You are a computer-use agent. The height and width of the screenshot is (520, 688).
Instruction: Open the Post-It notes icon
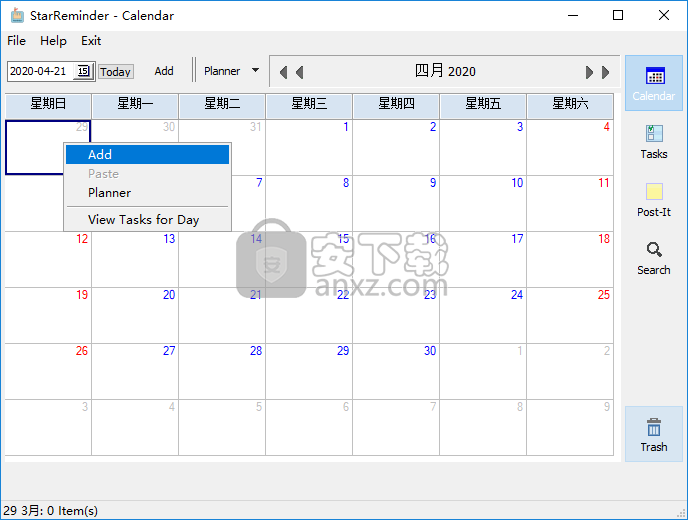pos(654,192)
